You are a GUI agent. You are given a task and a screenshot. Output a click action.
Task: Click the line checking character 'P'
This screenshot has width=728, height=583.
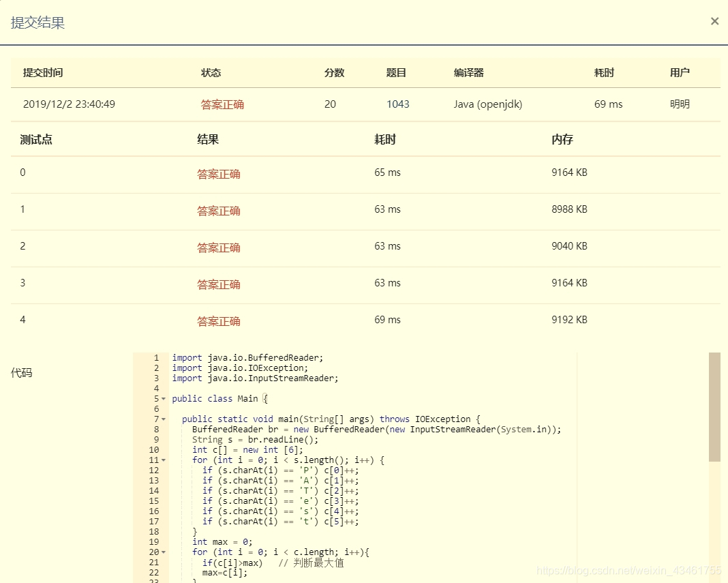[x=280, y=470]
